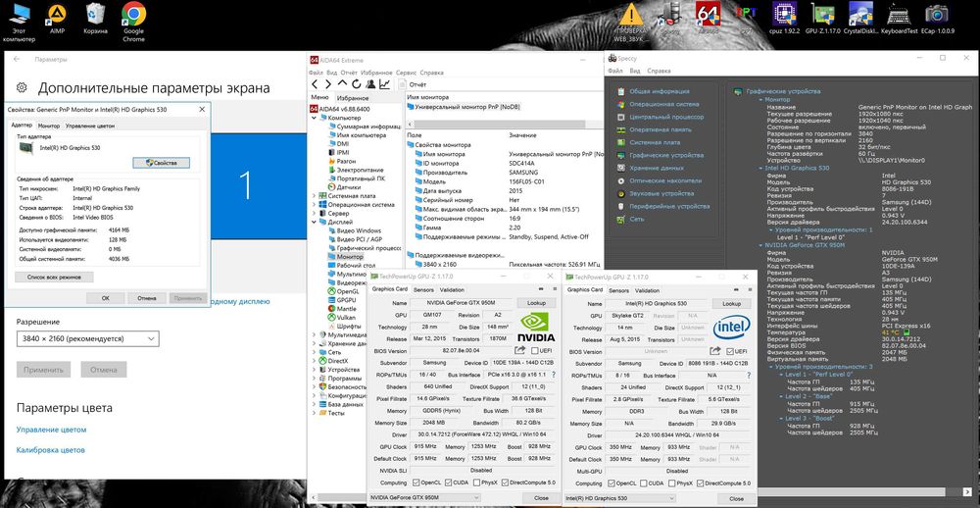Expand the Системная плата tree node in AIDA64

(x=315, y=195)
